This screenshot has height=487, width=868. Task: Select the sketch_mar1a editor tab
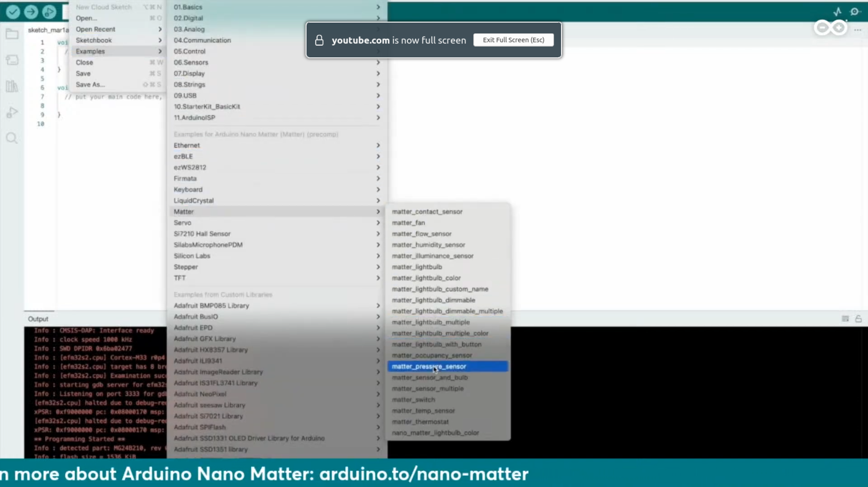point(48,30)
